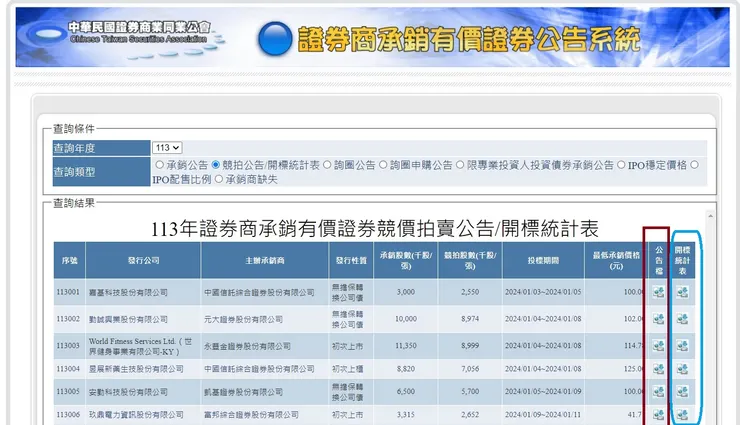
Task: Open 公告檔 file for row 113001
Action: click(658, 292)
